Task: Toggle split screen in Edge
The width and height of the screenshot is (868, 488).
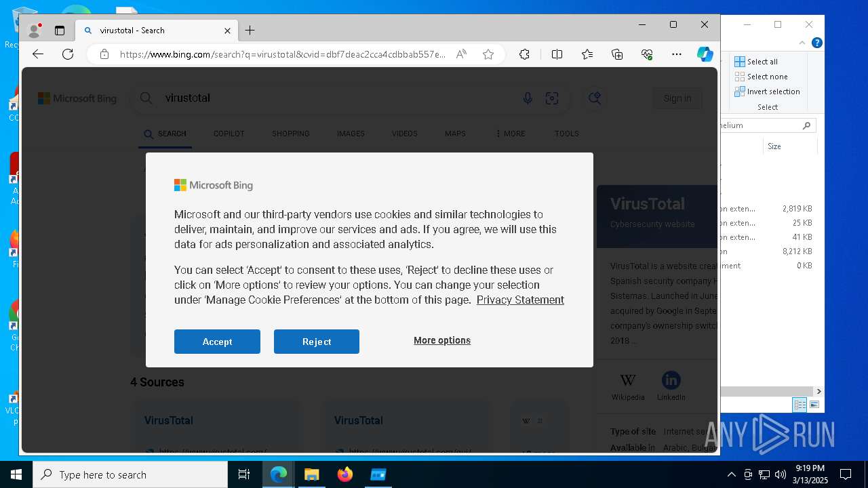Action: [x=557, y=54]
